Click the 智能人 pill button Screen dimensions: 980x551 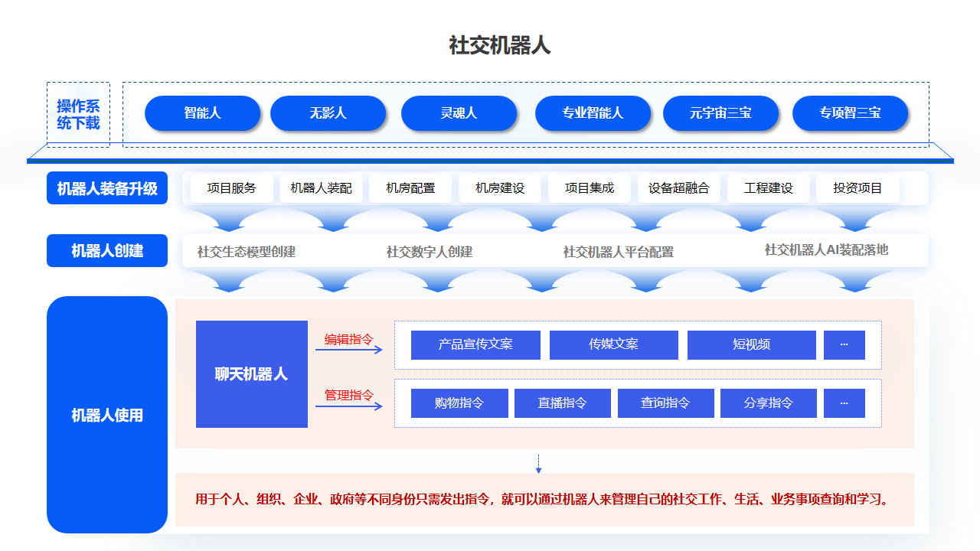coord(203,113)
